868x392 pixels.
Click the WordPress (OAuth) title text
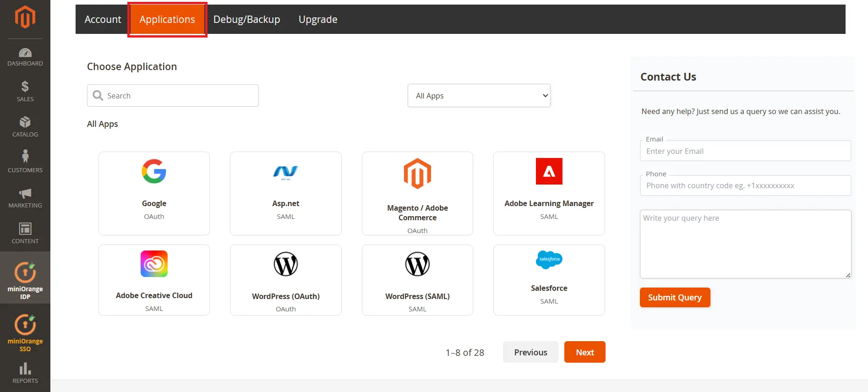point(286,296)
